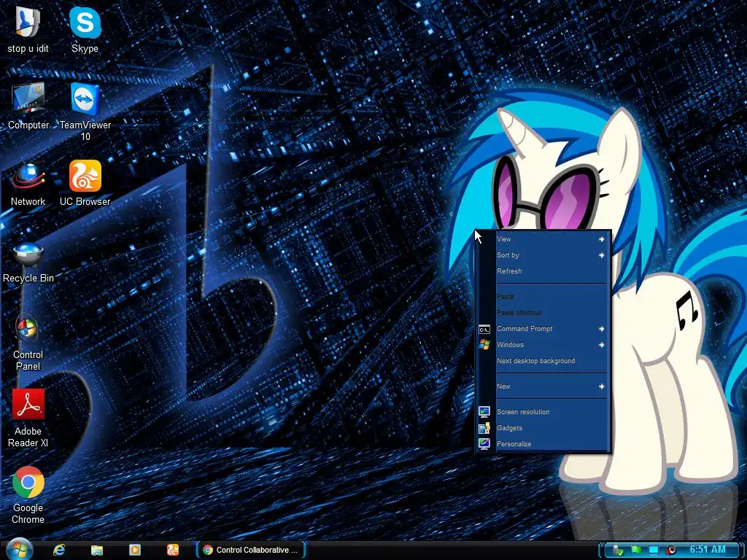Expand the View submenu arrow
The width and height of the screenshot is (747, 560).
coord(602,239)
